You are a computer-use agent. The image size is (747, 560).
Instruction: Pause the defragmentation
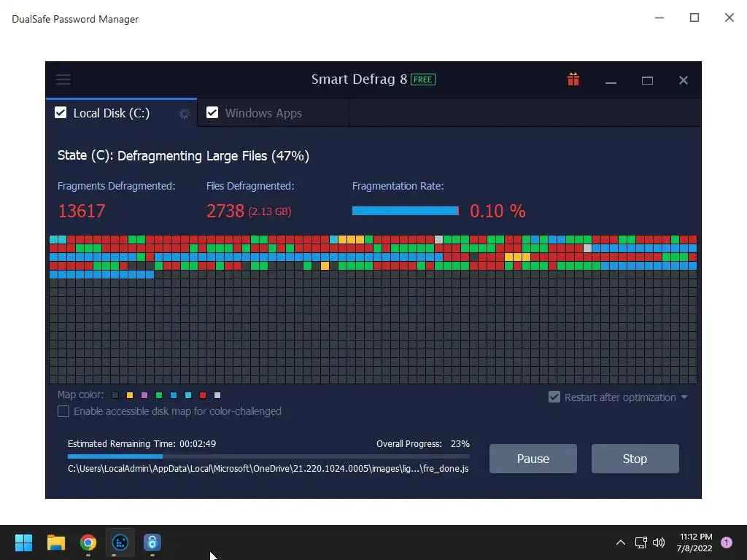[x=533, y=459]
